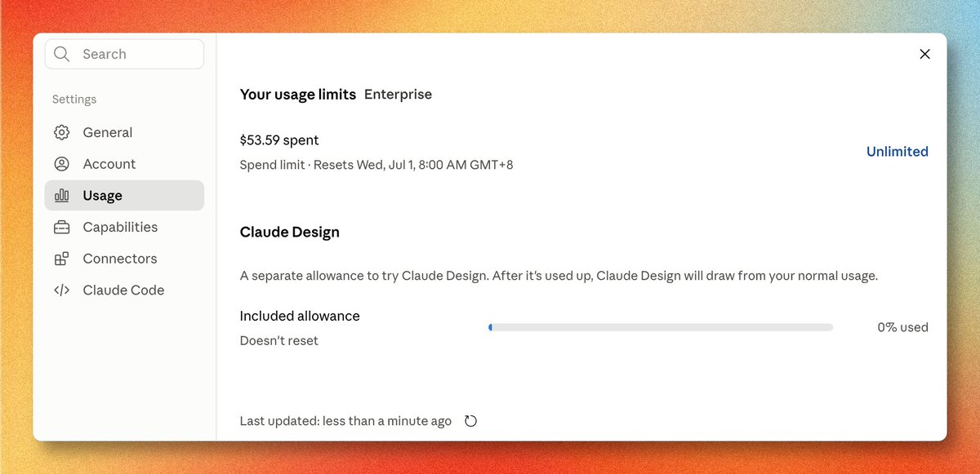
Task: Click the Enterprise plan label
Action: pos(398,95)
